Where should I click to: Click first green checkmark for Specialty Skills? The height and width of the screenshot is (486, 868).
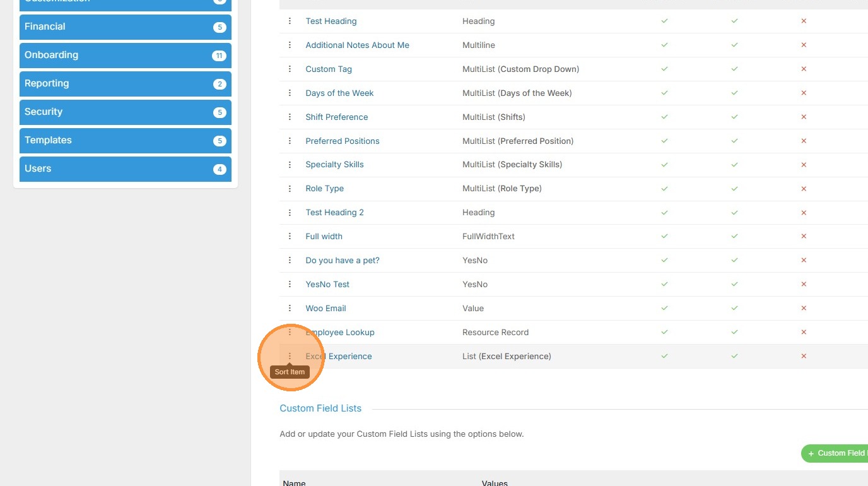tap(664, 165)
